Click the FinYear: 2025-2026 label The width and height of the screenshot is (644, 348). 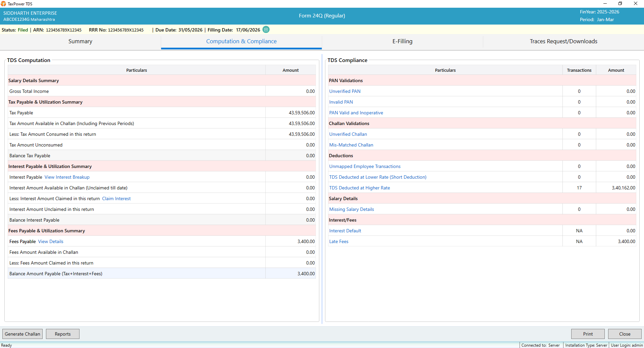tap(599, 12)
